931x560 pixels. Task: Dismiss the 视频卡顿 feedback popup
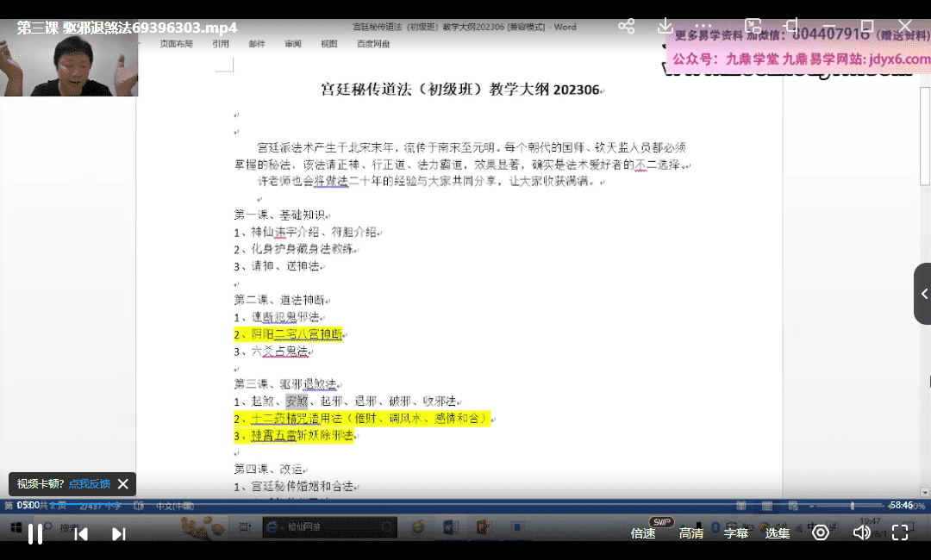coord(123,484)
